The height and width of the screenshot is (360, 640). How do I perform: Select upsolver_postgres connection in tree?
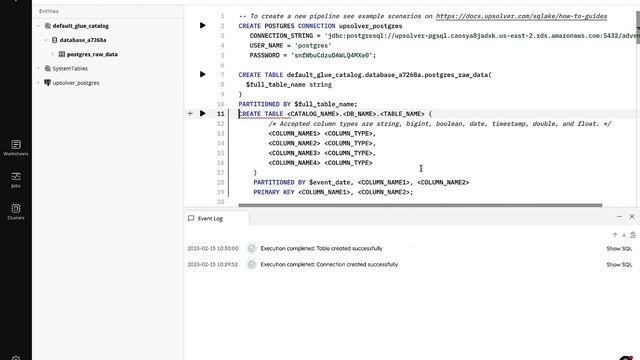[76, 83]
